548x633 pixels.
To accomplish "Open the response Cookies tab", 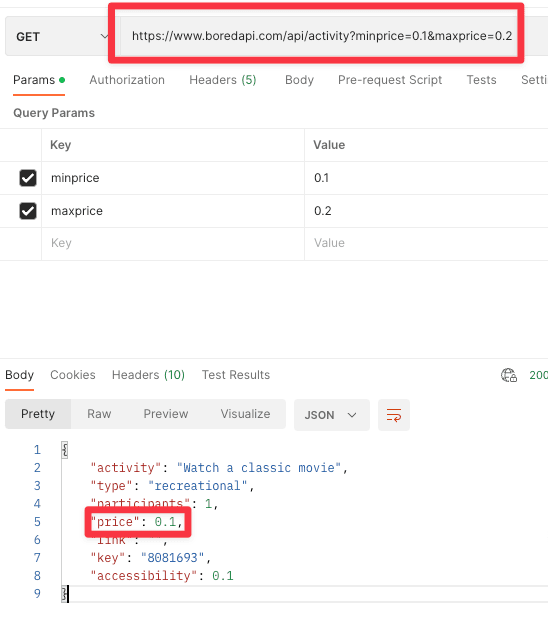I will pyautogui.click(x=73, y=375).
